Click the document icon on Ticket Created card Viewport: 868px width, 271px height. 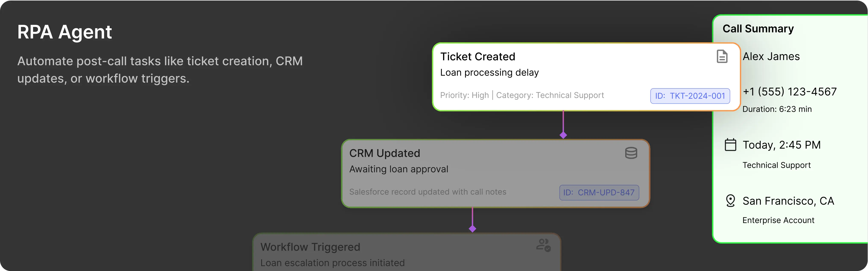pos(722,57)
